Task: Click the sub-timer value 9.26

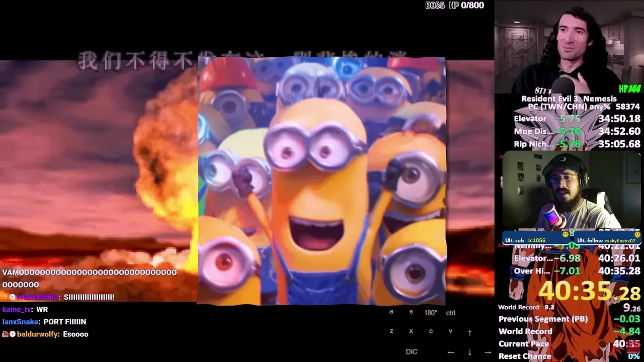Action: tap(631, 309)
